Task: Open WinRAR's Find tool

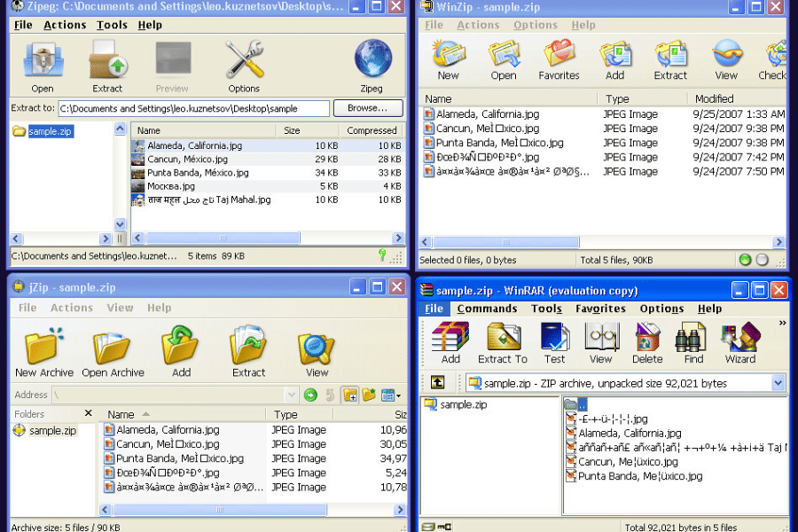Action: tap(692, 340)
